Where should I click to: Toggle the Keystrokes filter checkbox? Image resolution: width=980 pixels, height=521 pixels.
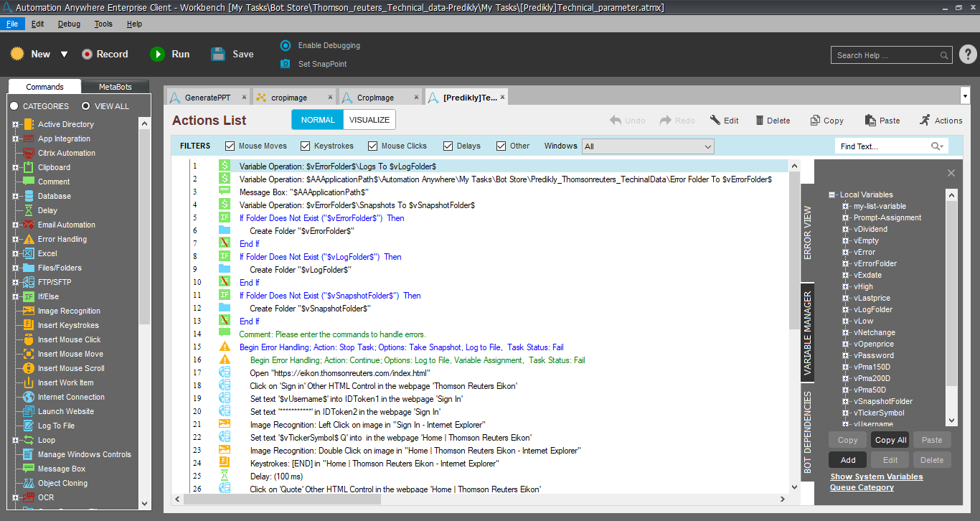[306, 146]
